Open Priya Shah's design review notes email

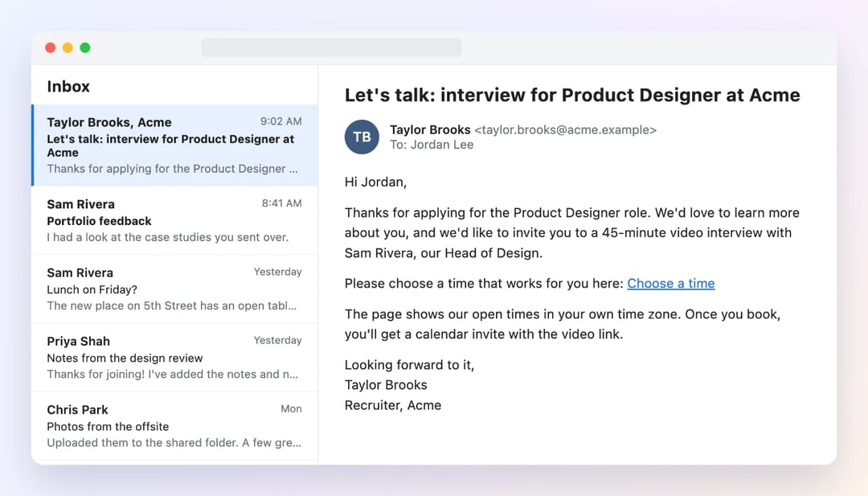(x=175, y=358)
